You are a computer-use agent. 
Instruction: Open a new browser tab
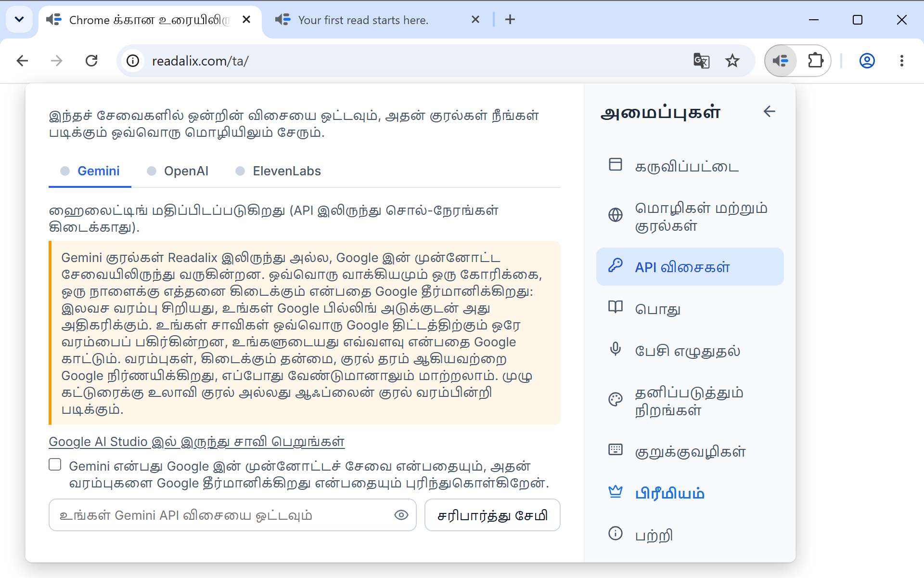pos(510,19)
